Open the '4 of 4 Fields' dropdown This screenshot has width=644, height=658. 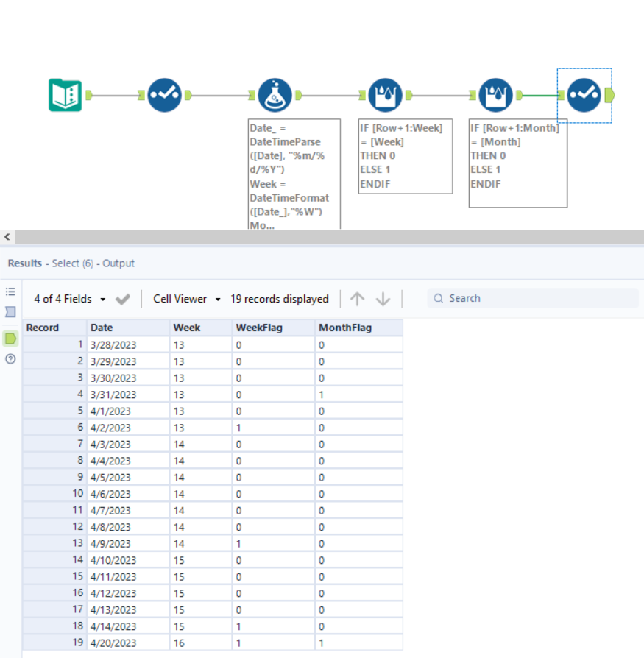[65, 299]
